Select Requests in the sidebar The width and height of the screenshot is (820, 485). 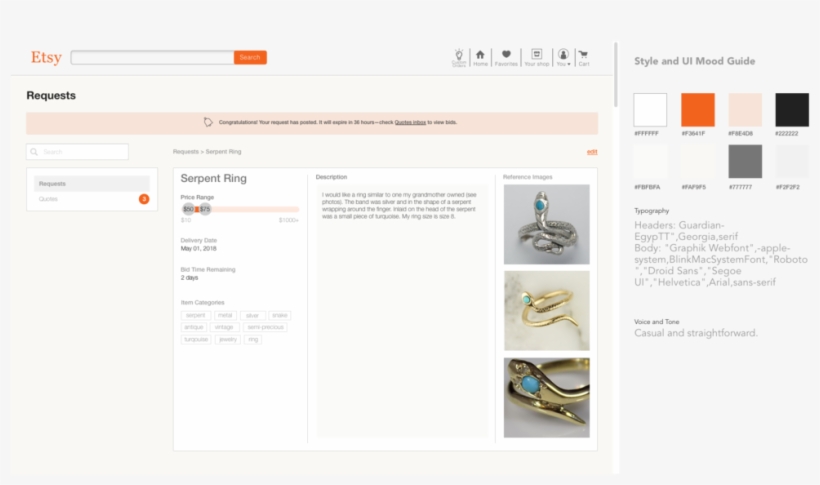tap(52, 184)
